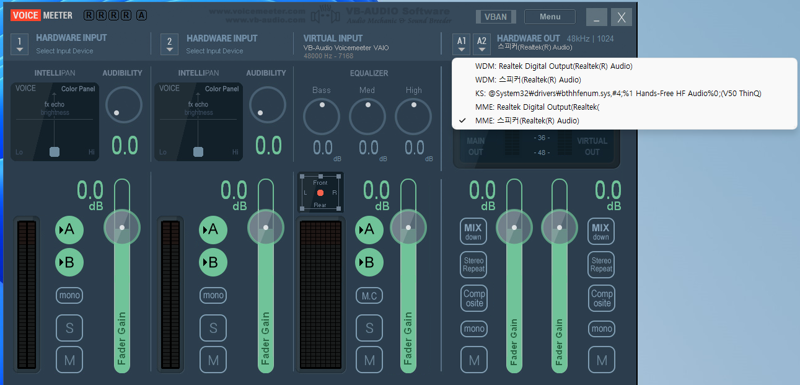Toggle the VBAN button
This screenshot has height=385, width=800.
[x=495, y=16]
